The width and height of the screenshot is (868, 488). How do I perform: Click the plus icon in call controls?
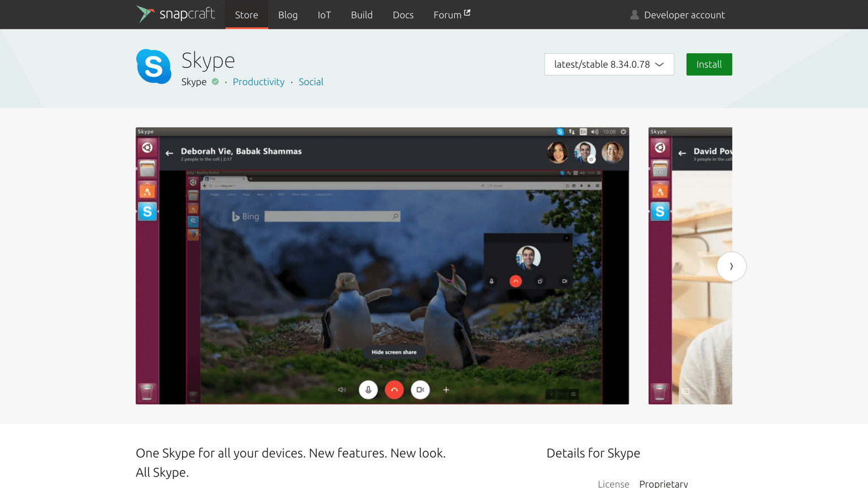[x=446, y=390]
